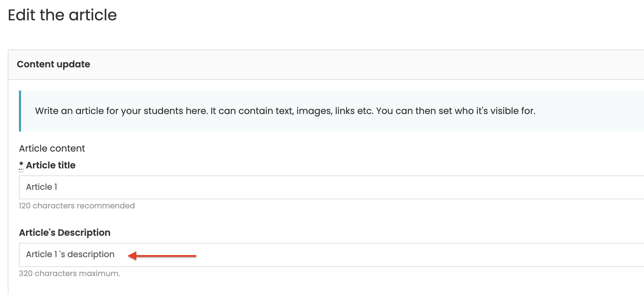The image size is (644, 294).
Task: Click the 'Content update' panel heading
Action: 54,64
